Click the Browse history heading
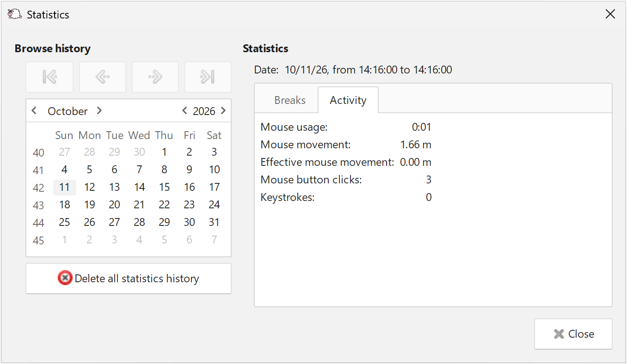 point(53,49)
